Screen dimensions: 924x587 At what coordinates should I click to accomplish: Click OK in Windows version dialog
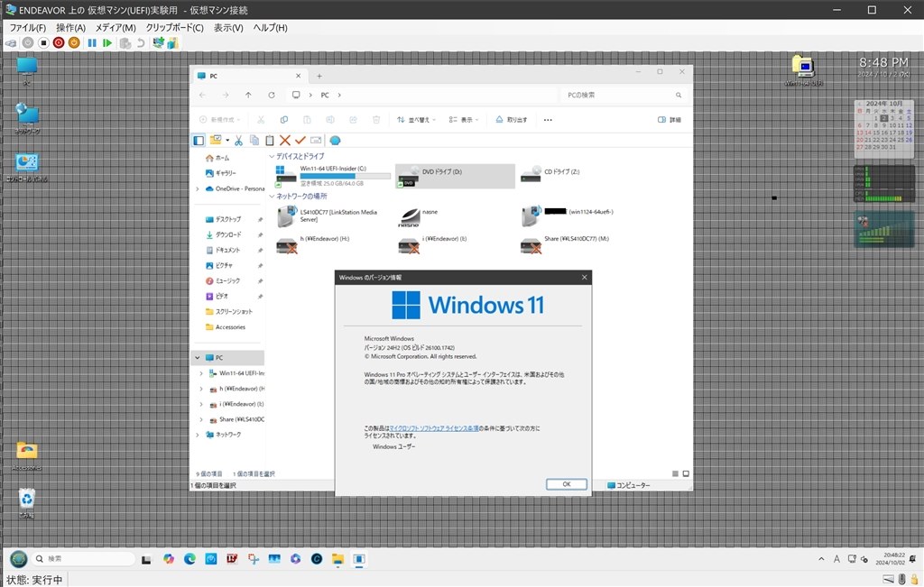567,484
